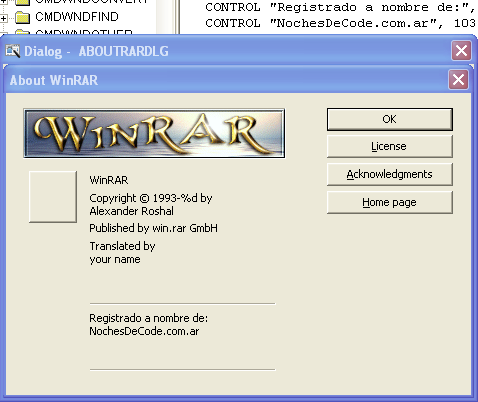This screenshot has width=478, height=402.
Task: Click the dialog editor icon in title bar
Action: coord(13,51)
